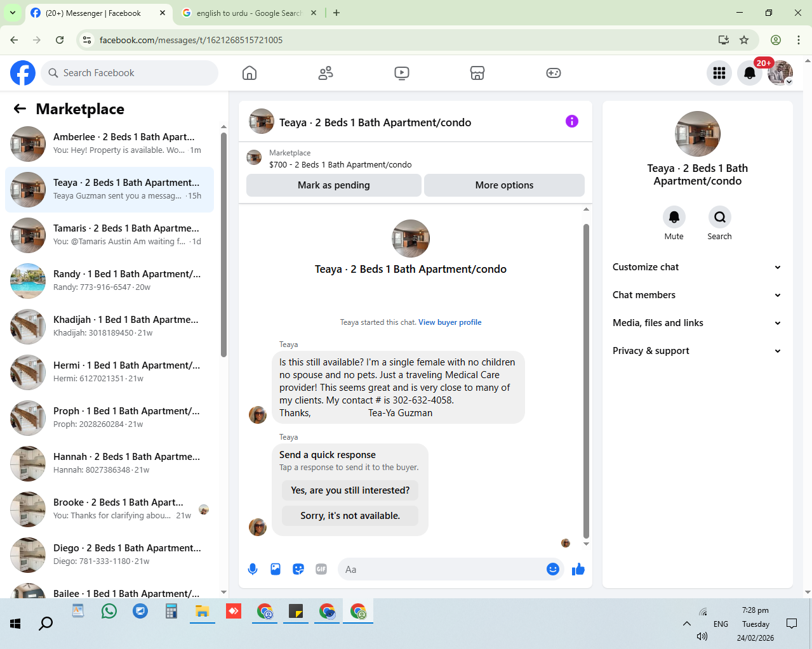The height and width of the screenshot is (649, 812).
Task: Open emoji picker in message box
Action: tap(553, 569)
